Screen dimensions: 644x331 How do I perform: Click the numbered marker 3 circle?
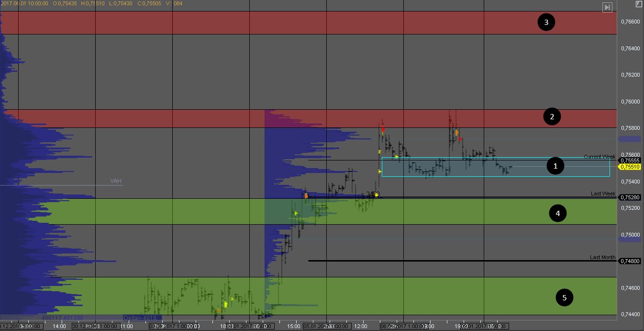(x=546, y=22)
